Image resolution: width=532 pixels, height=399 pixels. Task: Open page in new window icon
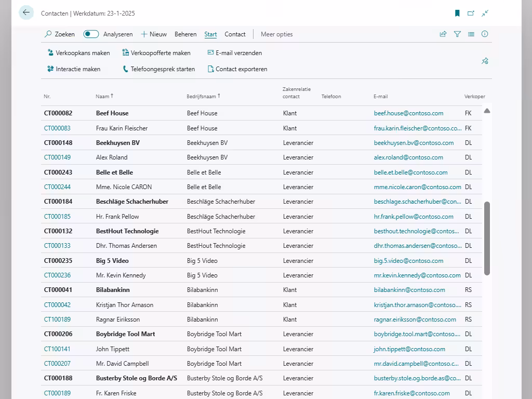(x=471, y=14)
